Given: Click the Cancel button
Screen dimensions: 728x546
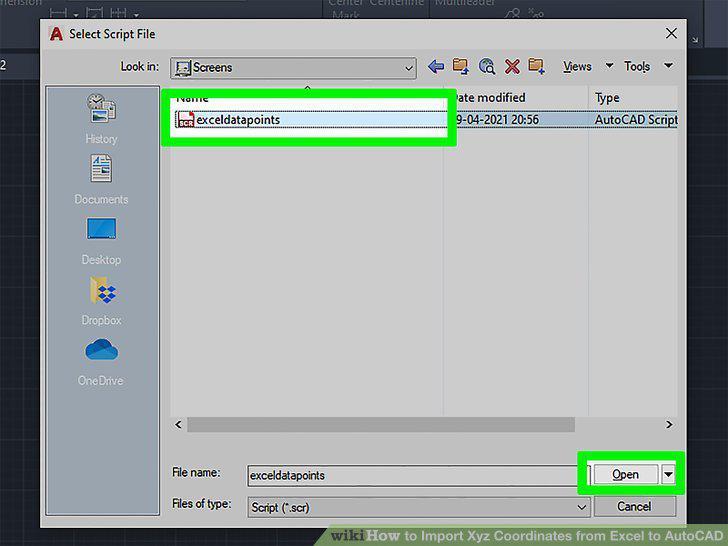Looking at the screenshot, I should (634, 507).
